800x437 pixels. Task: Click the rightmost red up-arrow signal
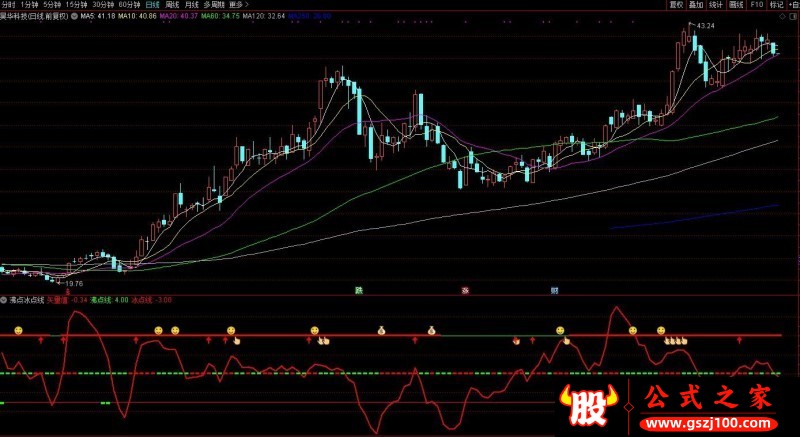coord(739,340)
